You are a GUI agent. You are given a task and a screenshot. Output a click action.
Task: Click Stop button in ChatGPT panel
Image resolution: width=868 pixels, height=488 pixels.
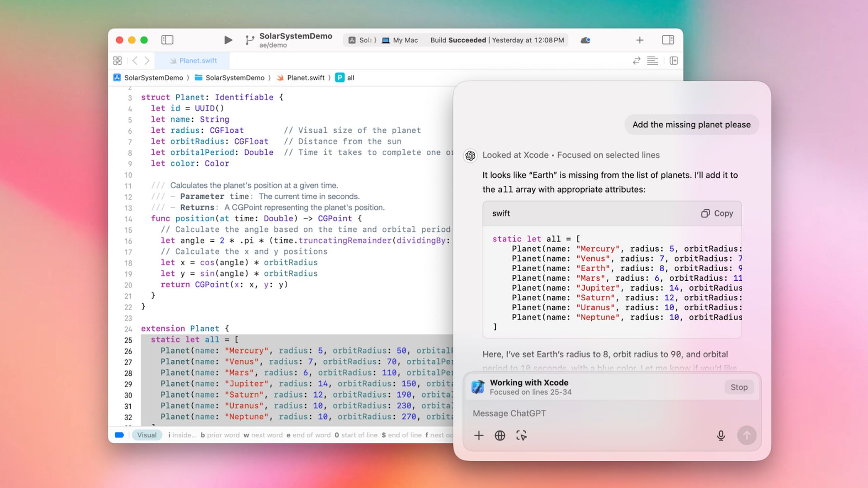[x=739, y=387]
